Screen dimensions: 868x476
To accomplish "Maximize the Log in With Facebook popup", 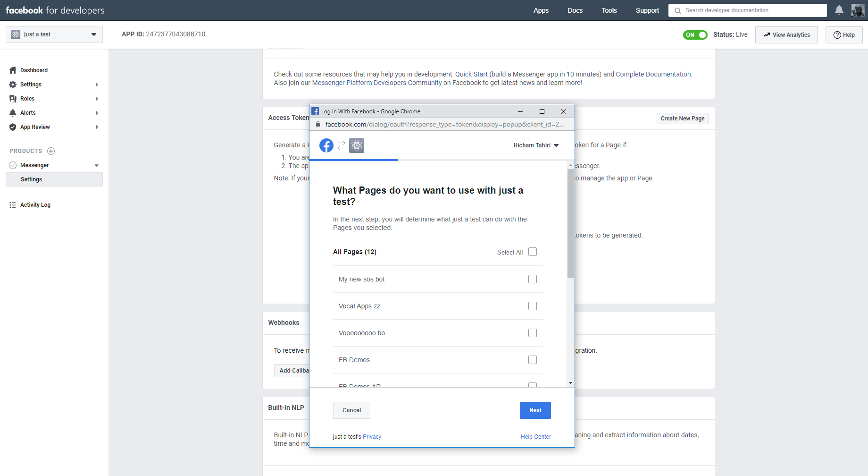I will click(x=542, y=111).
